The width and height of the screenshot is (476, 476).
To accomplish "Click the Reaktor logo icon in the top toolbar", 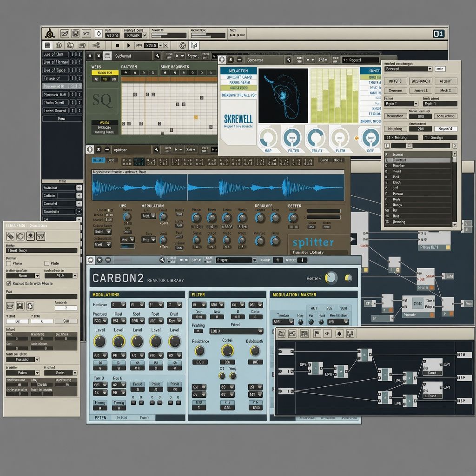I will point(49,33).
